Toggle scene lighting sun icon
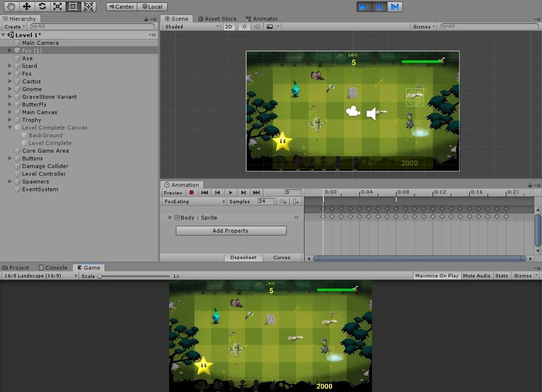Viewport: 542px width, 392px height. coord(244,26)
